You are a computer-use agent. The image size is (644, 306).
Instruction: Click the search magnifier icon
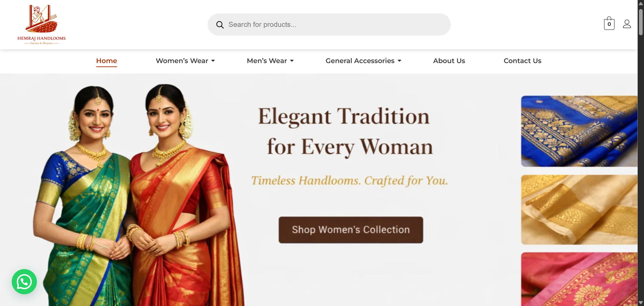click(x=220, y=25)
